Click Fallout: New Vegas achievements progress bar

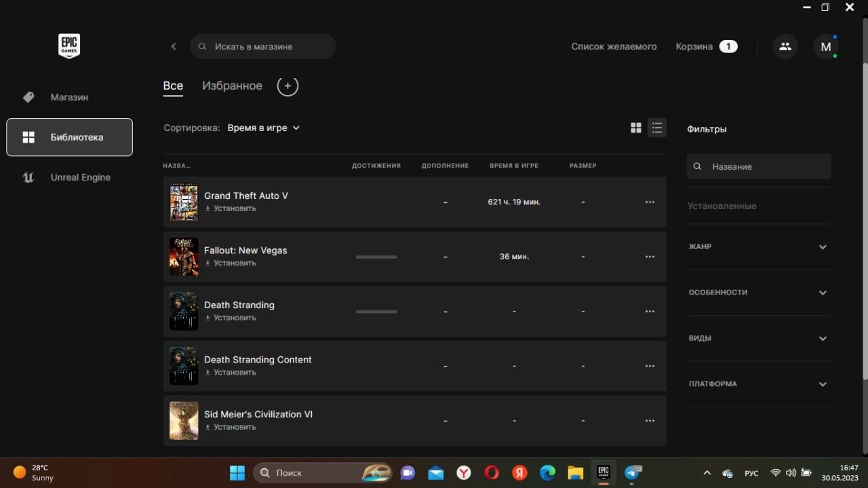click(376, 257)
